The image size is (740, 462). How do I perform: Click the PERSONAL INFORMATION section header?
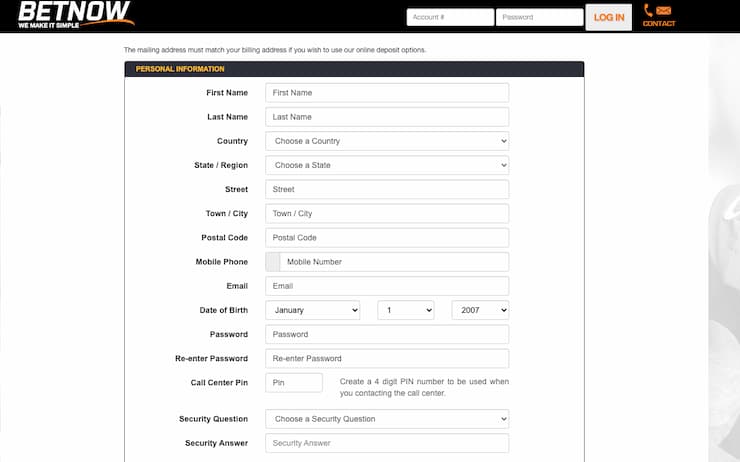tap(354, 69)
